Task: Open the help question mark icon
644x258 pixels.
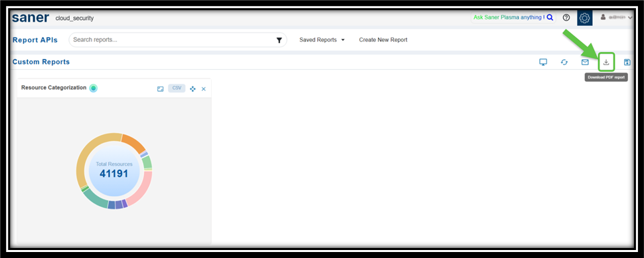Action: click(x=566, y=18)
